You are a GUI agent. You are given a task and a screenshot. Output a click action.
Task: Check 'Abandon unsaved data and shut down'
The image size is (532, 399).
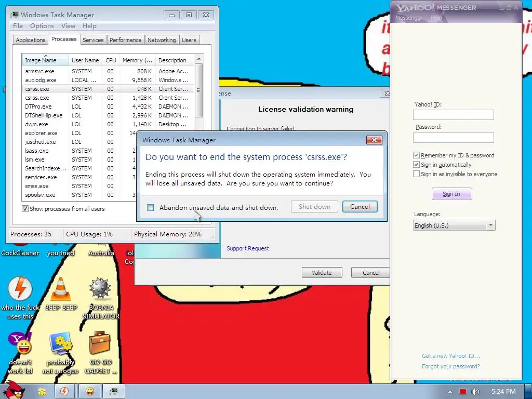click(x=150, y=207)
